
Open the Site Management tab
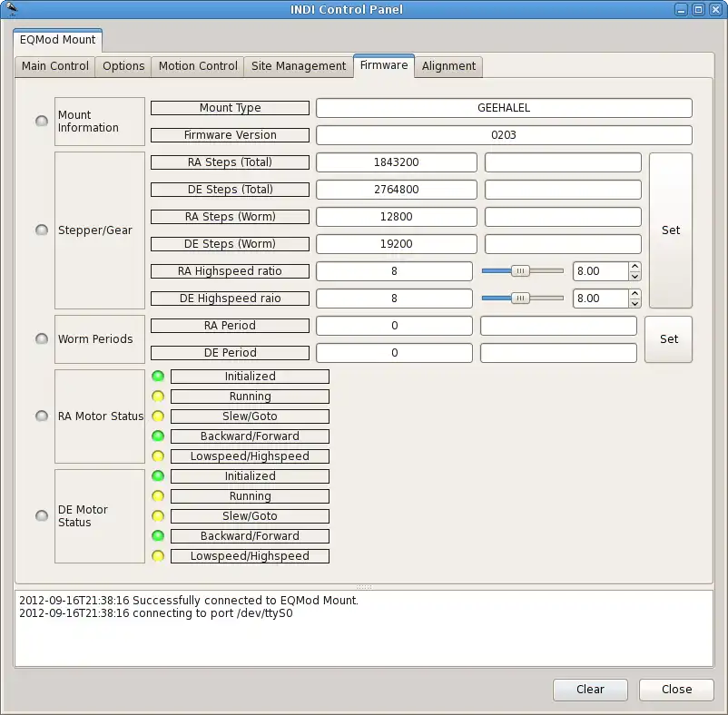click(x=299, y=66)
